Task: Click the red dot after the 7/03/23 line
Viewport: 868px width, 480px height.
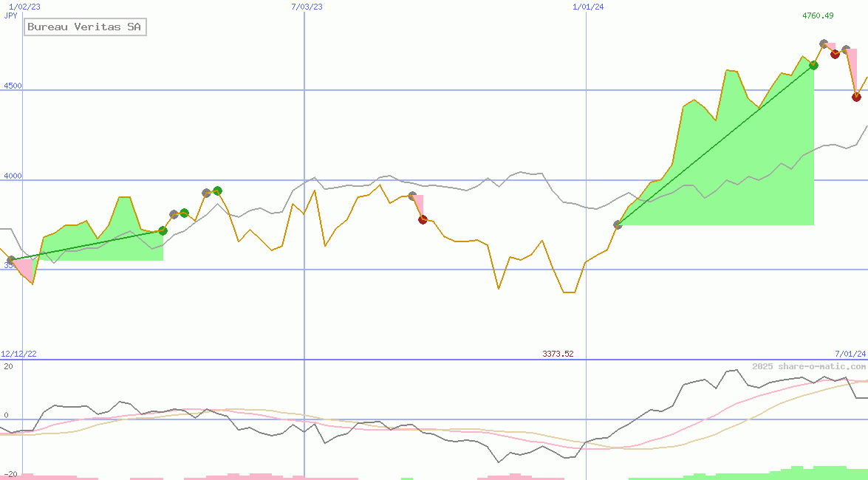Action: pos(423,219)
